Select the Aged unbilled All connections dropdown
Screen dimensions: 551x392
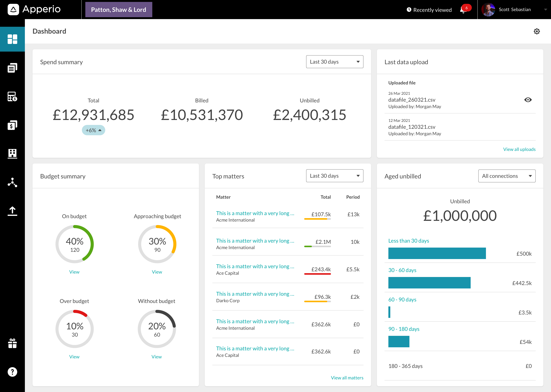pyautogui.click(x=506, y=176)
